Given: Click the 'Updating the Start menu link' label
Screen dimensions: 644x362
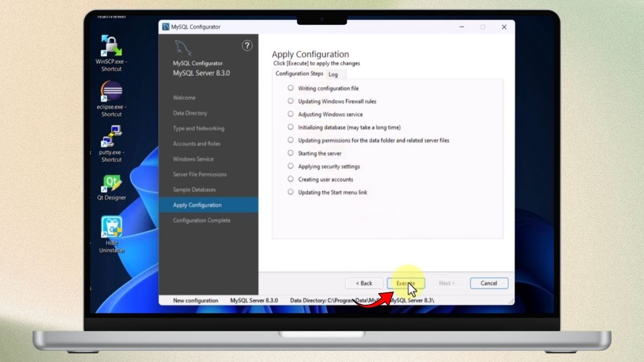Looking at the screenshot, I should point(333,193).
